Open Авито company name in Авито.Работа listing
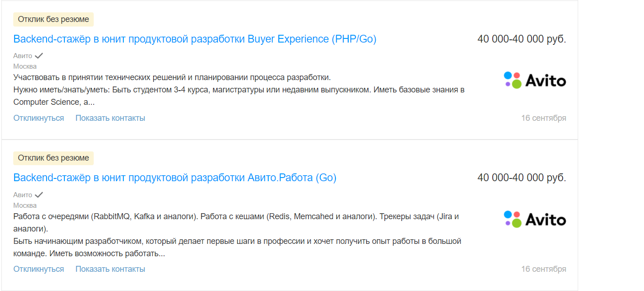The height and width of the screenshot is (291, 644). click(23, 195)
